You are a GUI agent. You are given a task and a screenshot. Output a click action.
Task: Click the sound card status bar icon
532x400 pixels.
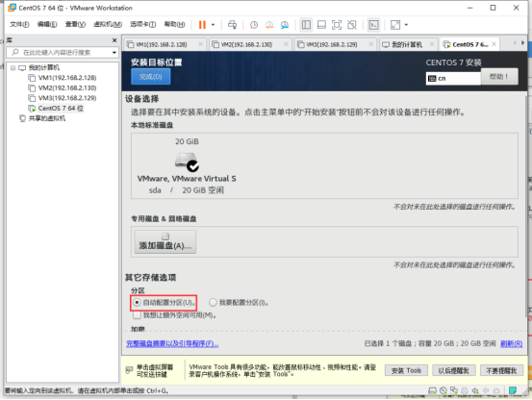click(475, 390)
